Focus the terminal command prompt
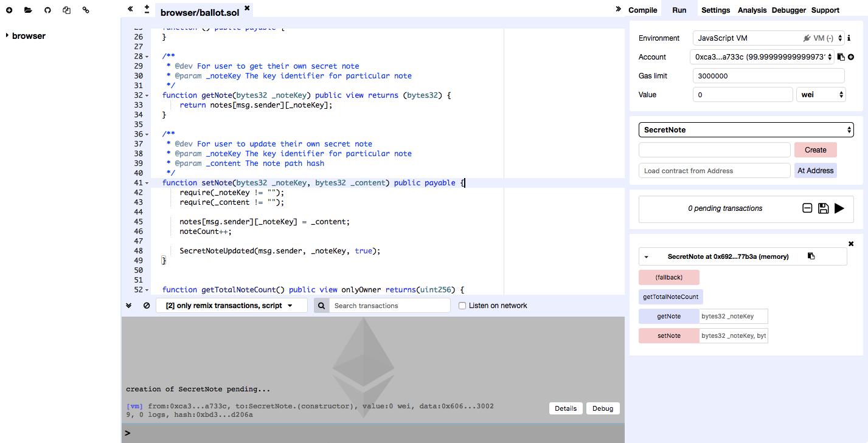 click(373, 433)
